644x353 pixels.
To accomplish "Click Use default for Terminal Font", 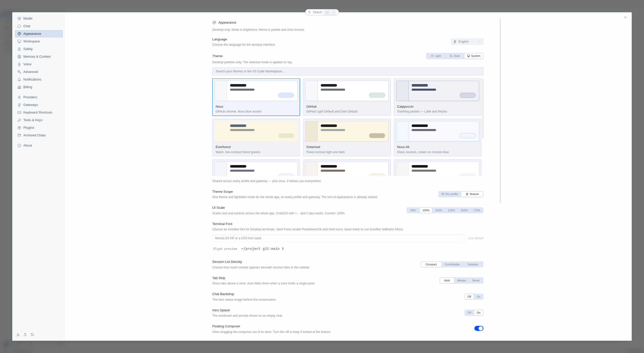I will (476, 238).
